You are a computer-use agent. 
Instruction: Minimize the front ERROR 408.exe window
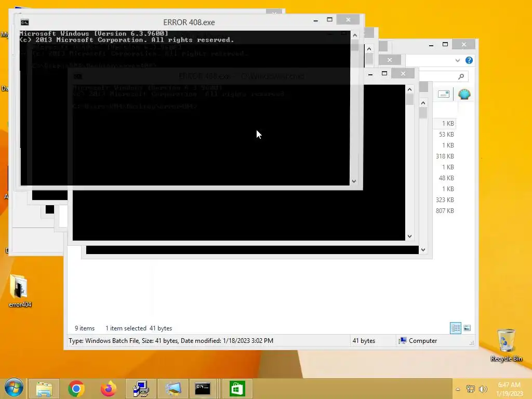(315, 20)
